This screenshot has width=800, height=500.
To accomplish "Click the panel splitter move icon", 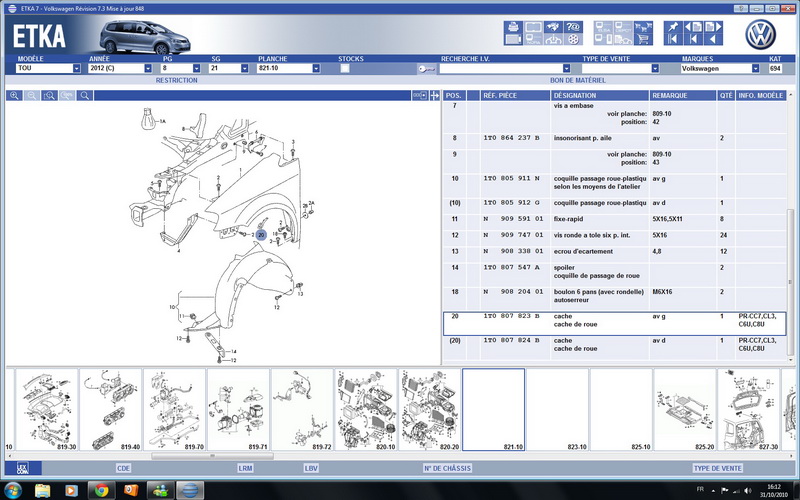I will 435,95.
